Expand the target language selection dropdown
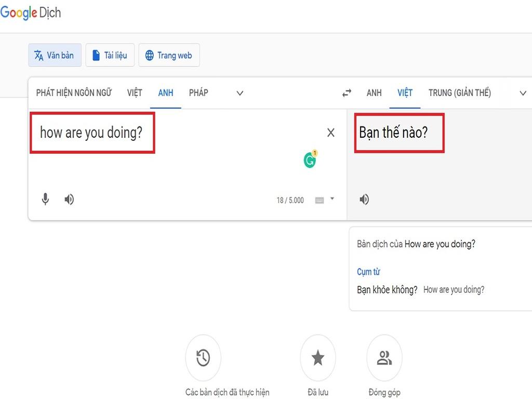 (x=523, y=93)
